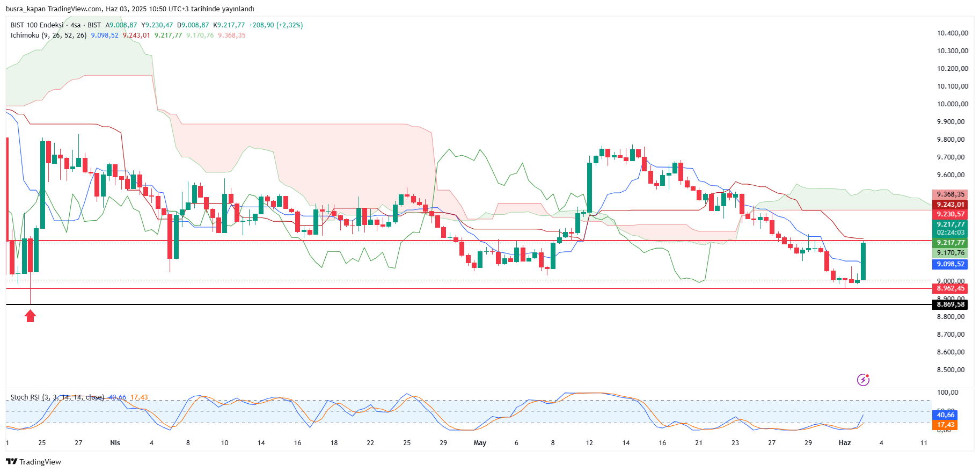Click the Haz month label on time axis
980x472 pixels.
click(845, 443)
